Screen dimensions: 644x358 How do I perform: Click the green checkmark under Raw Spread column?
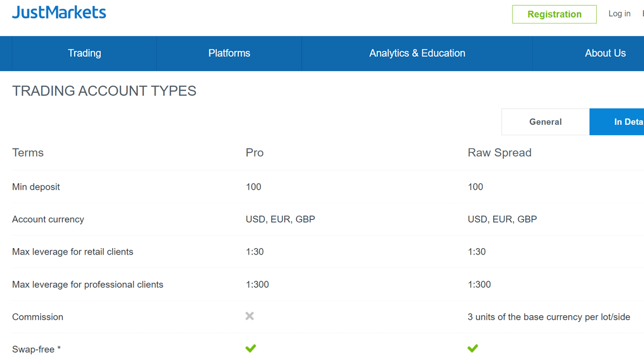pos(472,348)
